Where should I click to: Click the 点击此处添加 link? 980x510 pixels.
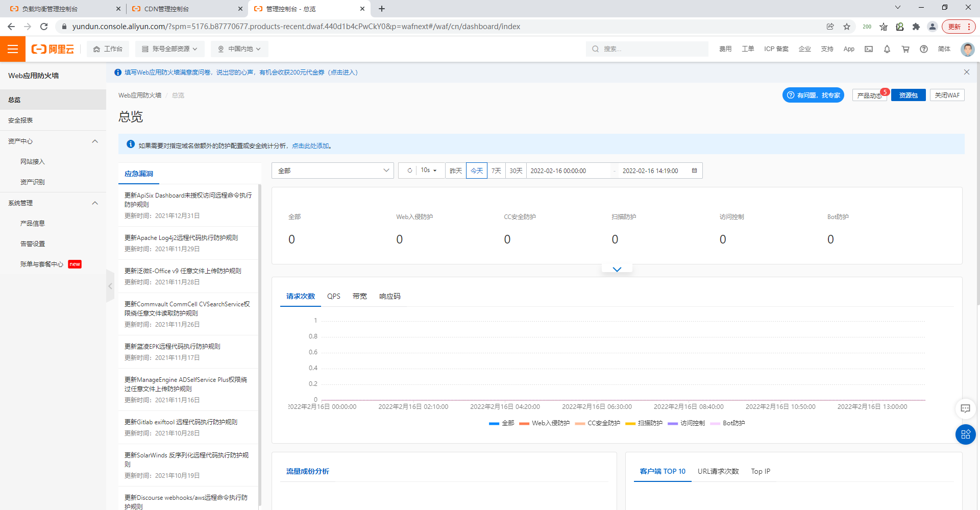coord(310,146)
